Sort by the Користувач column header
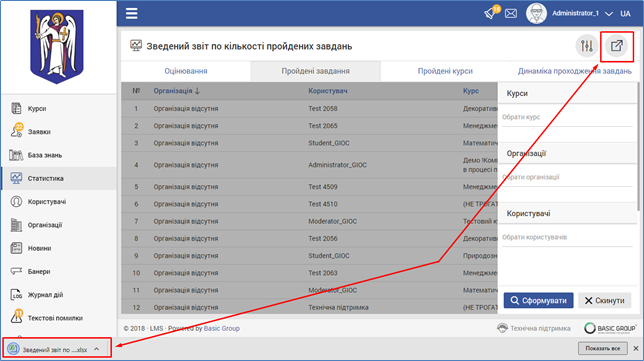This screenshot has width=644, height=361. (x=328, y=91)
